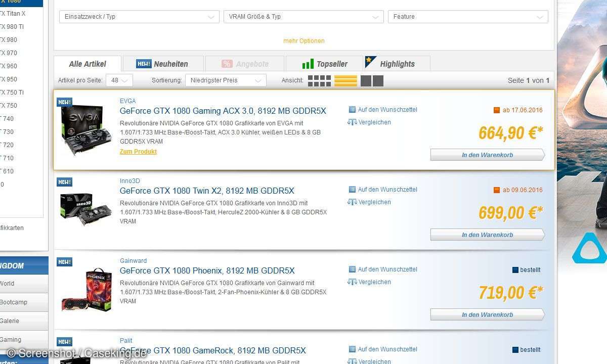Open GeForce GTX 1080 GameRock title
Viewport: 607px width, 364px height.
point(213,350)
